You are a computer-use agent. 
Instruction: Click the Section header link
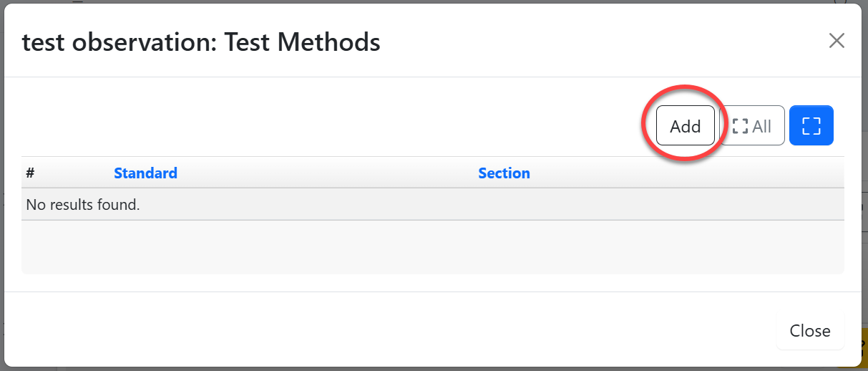coord(504,173)
